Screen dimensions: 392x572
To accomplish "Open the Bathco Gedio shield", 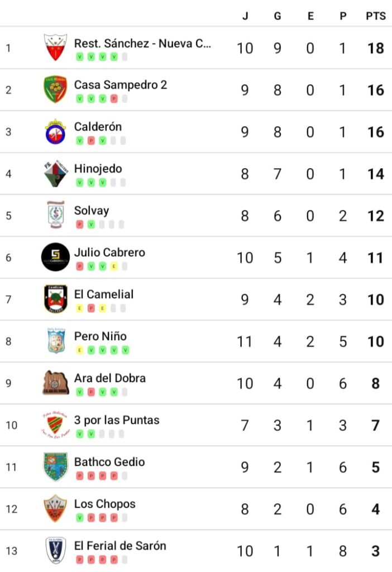I will pyautogui.click(x=55, y=466).
